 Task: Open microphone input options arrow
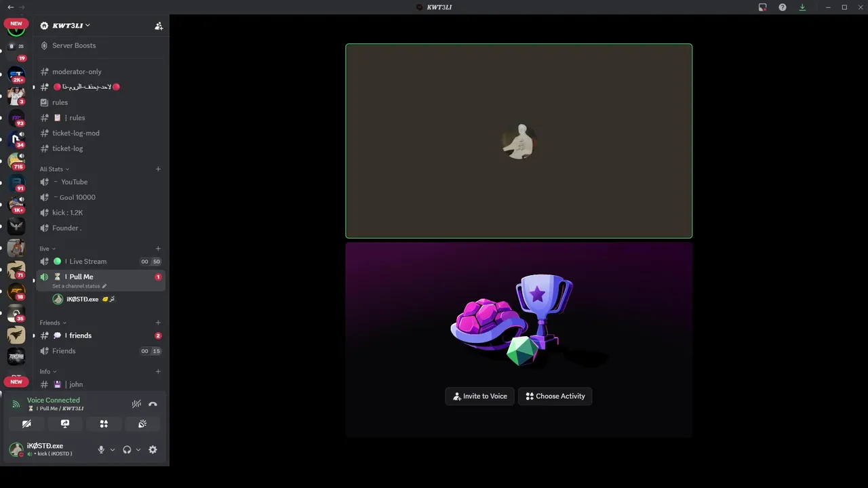[113, 449]
